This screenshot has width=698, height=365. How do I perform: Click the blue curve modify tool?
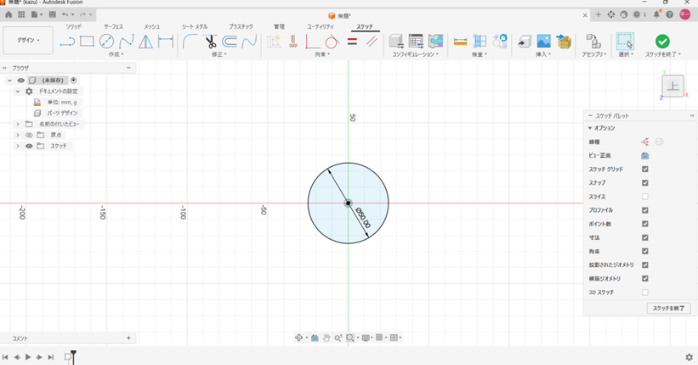(249, 42)
